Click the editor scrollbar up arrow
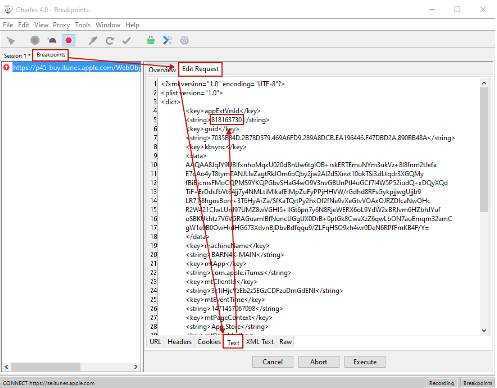The image size is (497, 388). (484, 83)
